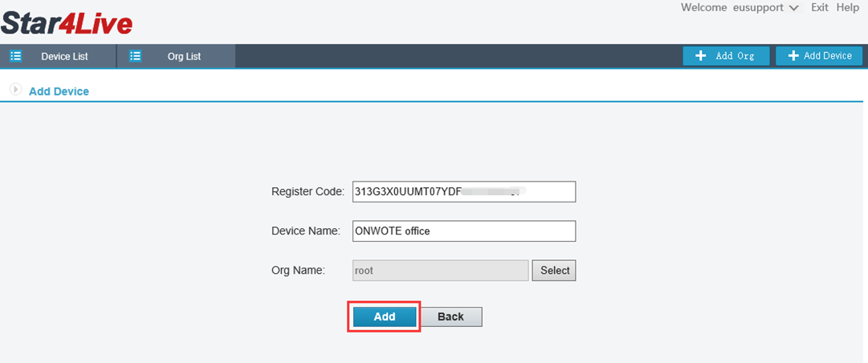Expand the eusupport user dropdown arrow

pos(793,8)
